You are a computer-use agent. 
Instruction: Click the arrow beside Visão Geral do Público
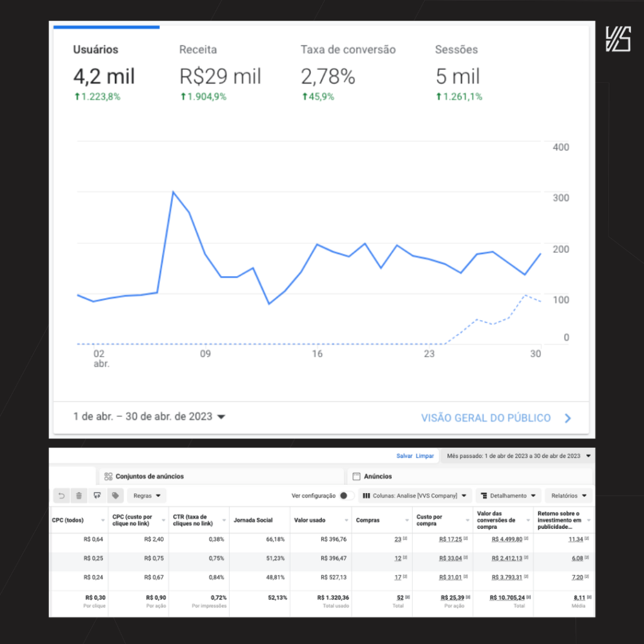(568, 418)
